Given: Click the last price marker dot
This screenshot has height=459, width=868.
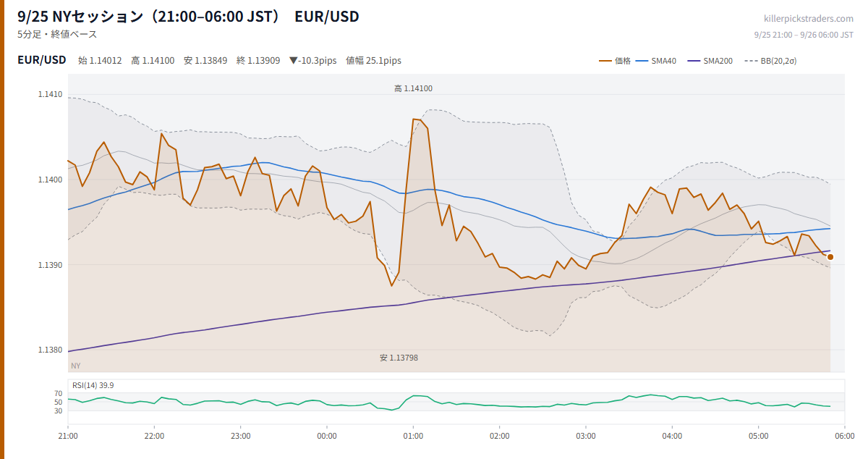Looking at the screenshot, I should click(x=830, y=257).
